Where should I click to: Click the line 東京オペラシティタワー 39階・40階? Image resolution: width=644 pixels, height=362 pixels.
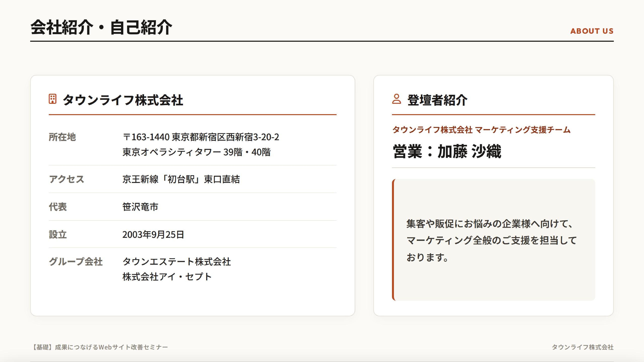196,152
